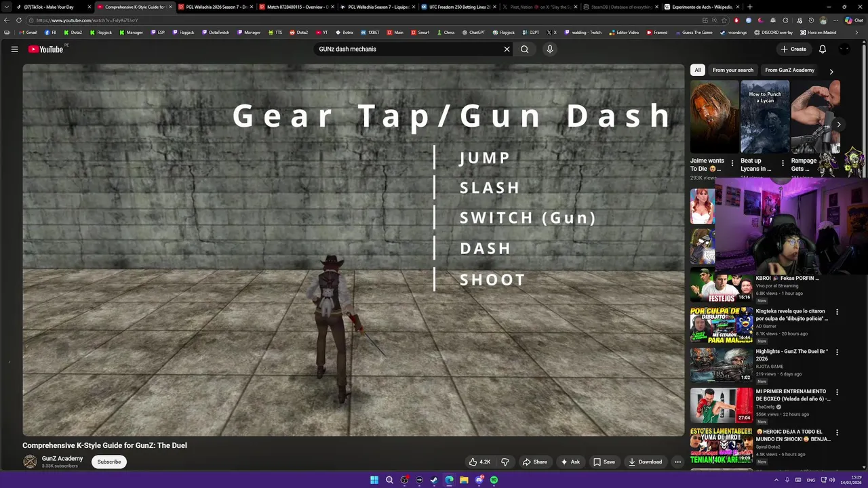Open the DISCORD overlay bookmark
This screenshot has width=868, height=488.
coord(773,33)
